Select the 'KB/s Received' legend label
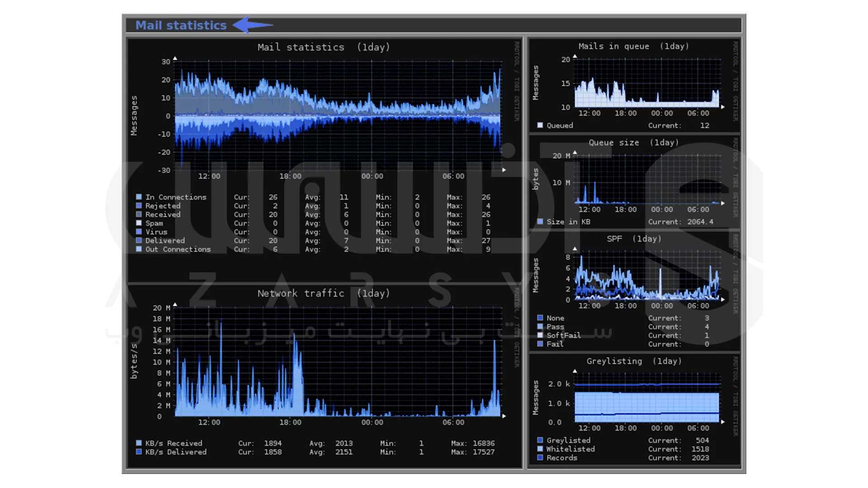Screen dimensions: 868x488 pos(174,443)
